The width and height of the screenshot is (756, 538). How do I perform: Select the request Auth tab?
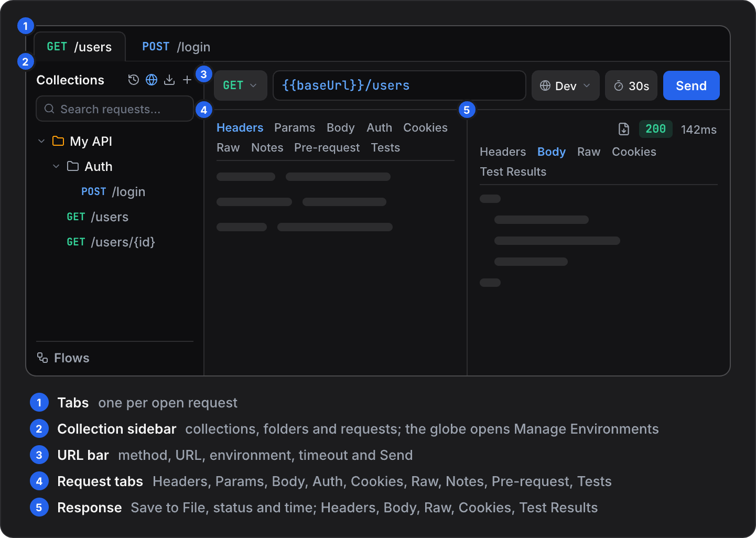coord(380,127)
